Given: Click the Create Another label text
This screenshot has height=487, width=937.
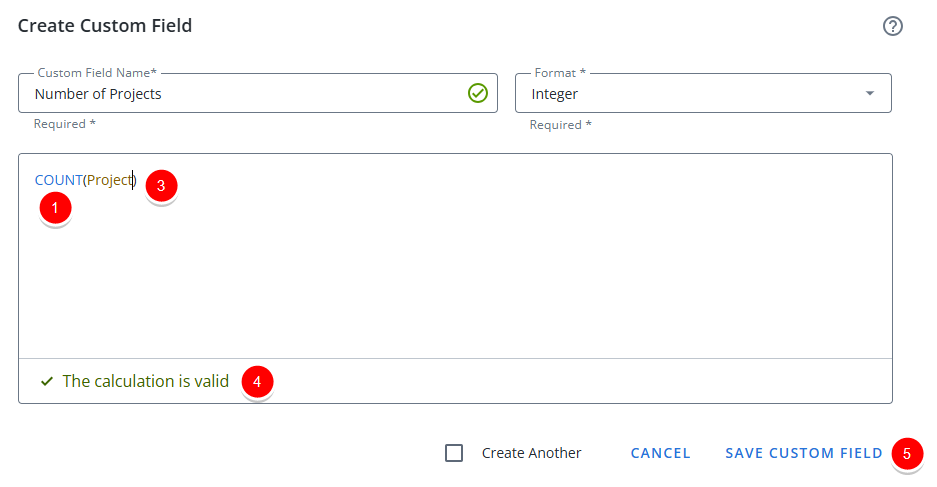Looking at the screenshot, I should click(531, 453).
